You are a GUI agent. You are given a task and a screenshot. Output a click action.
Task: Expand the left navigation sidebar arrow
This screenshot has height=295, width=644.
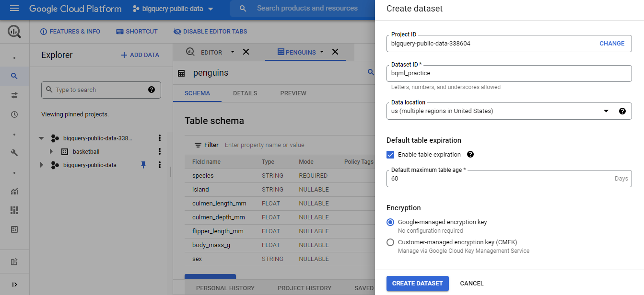coord(14,284)
